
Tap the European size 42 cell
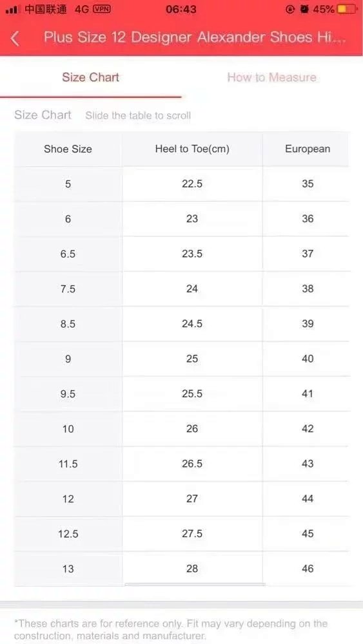(308, 429)
